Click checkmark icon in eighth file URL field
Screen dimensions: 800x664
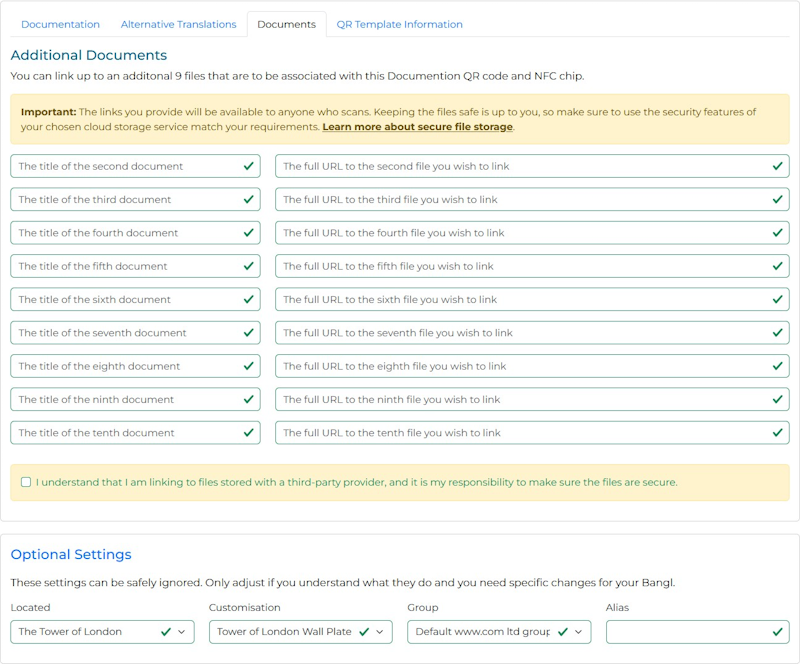point(777,366)
